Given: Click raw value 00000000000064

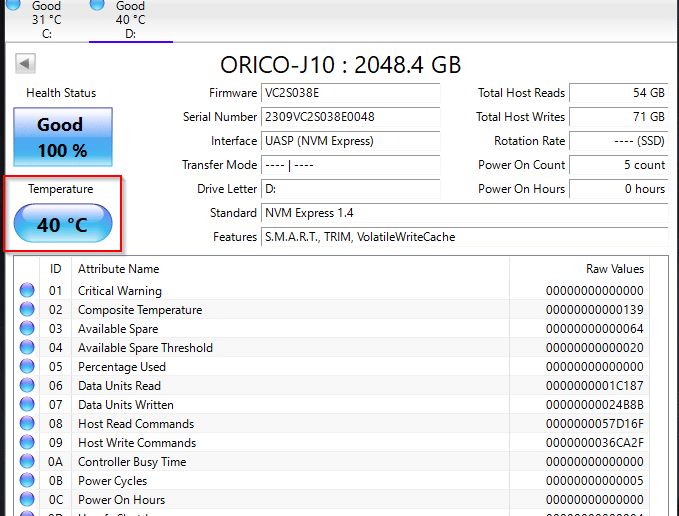Looking at the screenshot, I should click(x=595, y=329).
